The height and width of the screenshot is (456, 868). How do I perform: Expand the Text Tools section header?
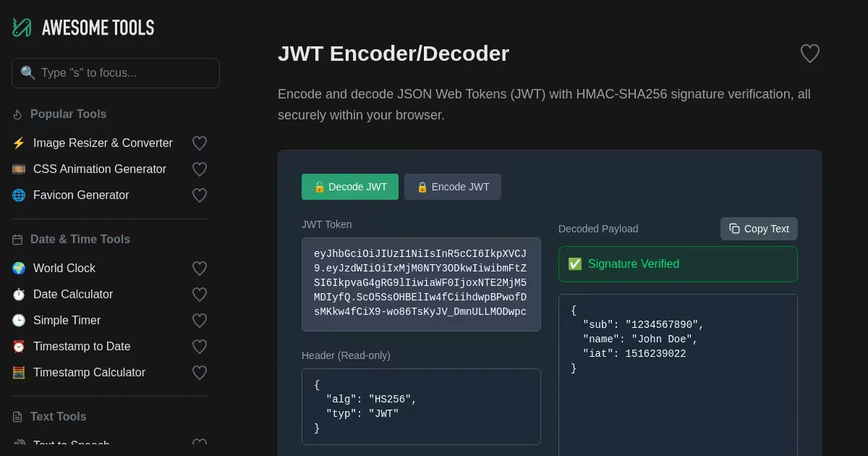[x=58, y=417]
